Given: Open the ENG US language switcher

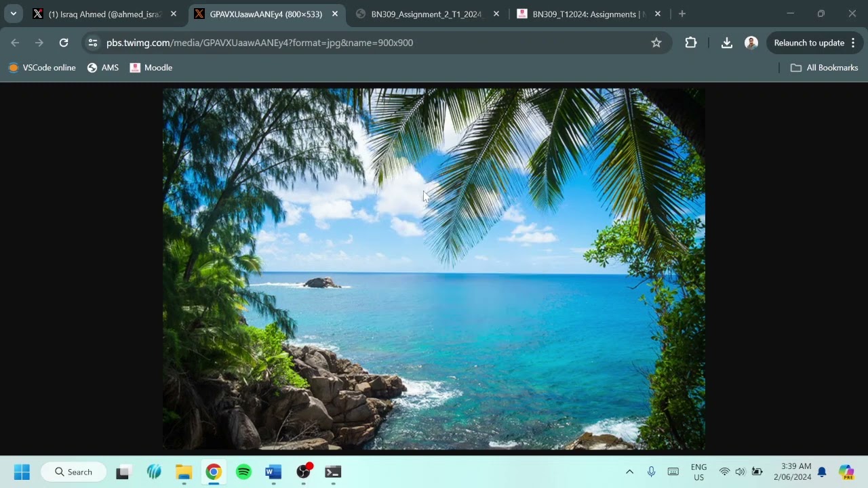Looking at the screenshot, I should [698, 472].
